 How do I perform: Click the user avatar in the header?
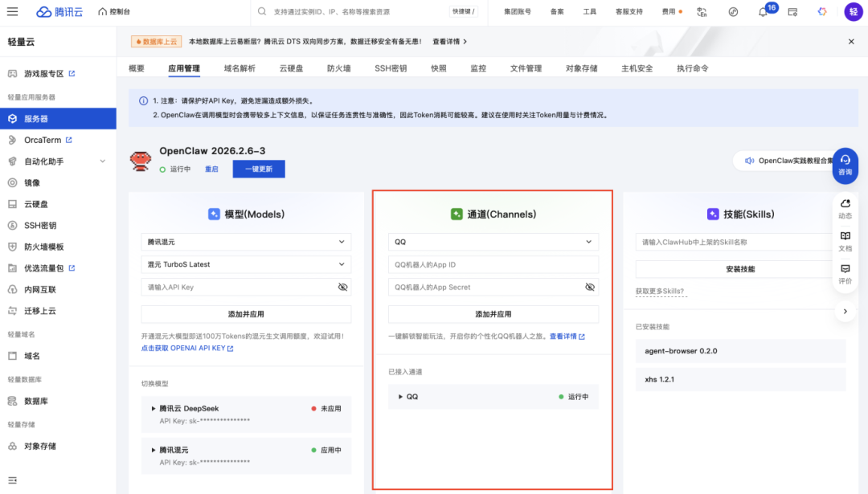(x=853, y=11)
